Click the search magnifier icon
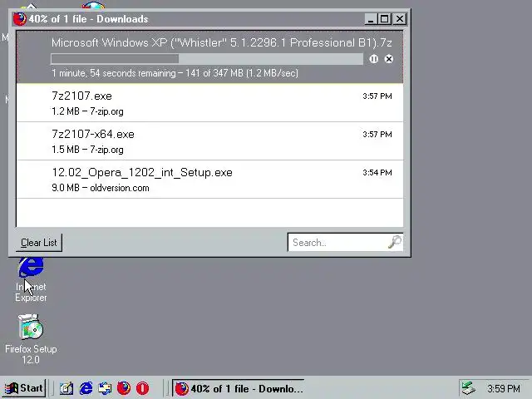 point(395,242)
